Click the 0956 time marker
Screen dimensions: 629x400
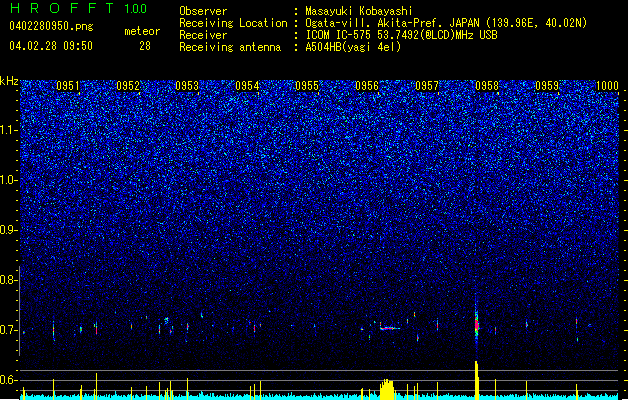pos(367,86)
